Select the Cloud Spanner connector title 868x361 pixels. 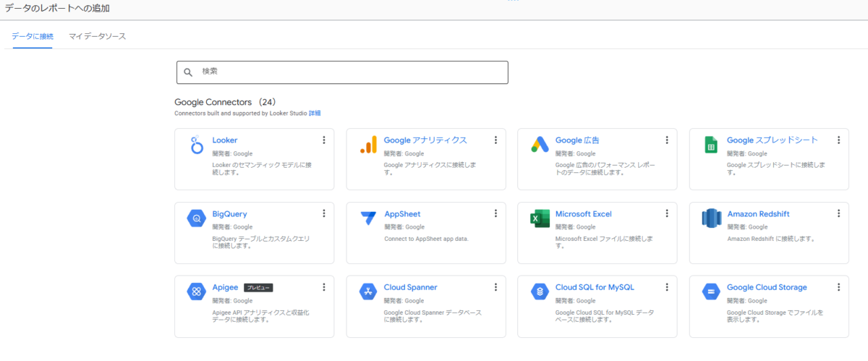pos(411,287)
